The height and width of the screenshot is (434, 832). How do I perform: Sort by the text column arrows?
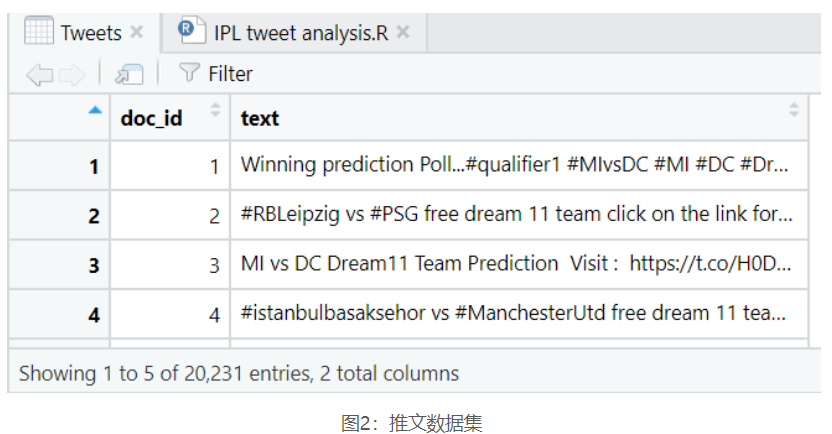(794, 110)
